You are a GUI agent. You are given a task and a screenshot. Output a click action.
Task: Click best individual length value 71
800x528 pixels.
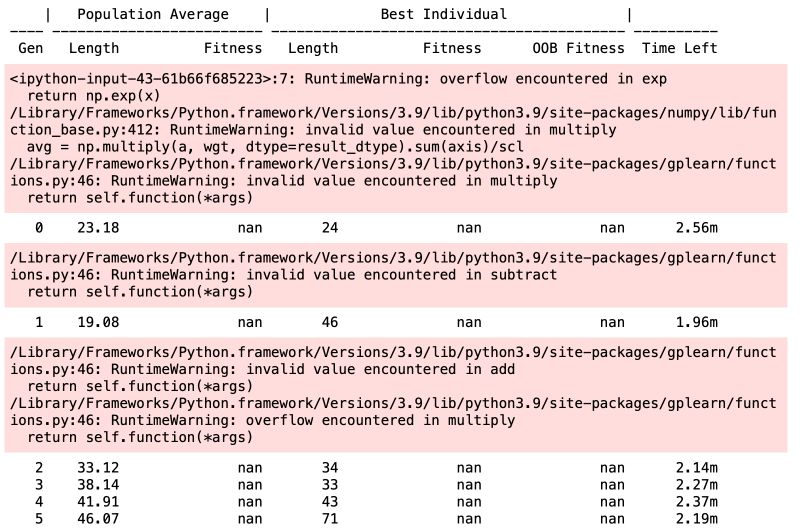pos(330,519)
